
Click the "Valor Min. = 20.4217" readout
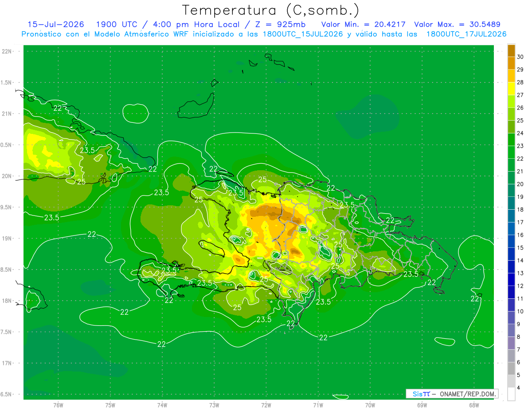click(364, 24)
